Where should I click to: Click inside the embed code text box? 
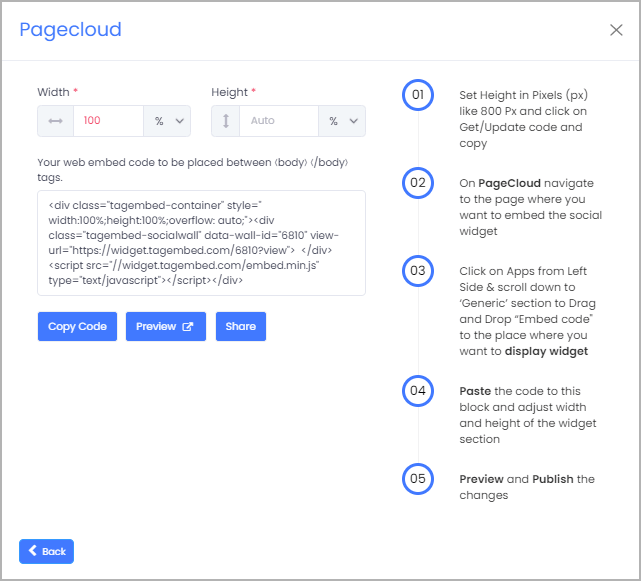(x=201, y=243)
